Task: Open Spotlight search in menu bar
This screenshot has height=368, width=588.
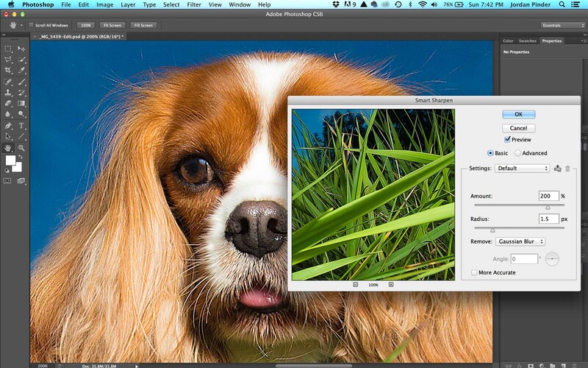Action: (x=562, y=4)
